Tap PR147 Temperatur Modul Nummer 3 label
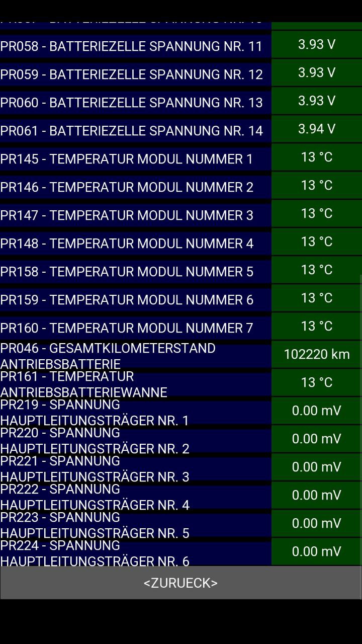 pyautogui.click(x=127, y=215)
